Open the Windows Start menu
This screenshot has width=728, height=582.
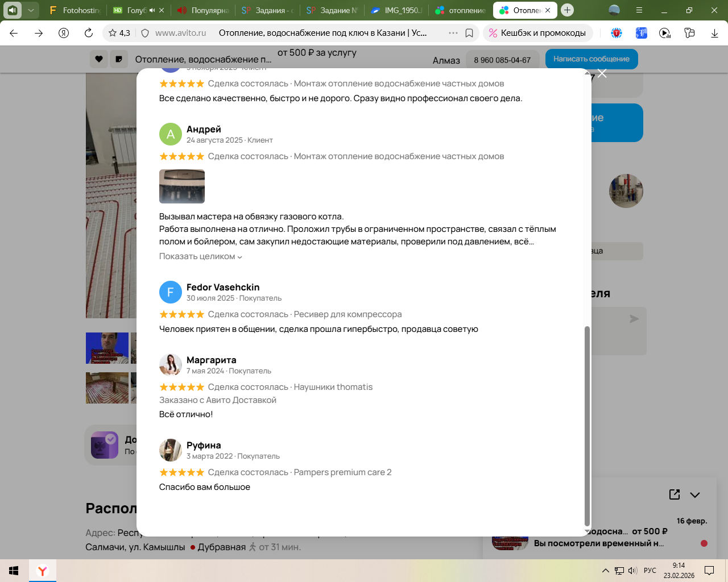pyautogui.click(x=14, y=571)
